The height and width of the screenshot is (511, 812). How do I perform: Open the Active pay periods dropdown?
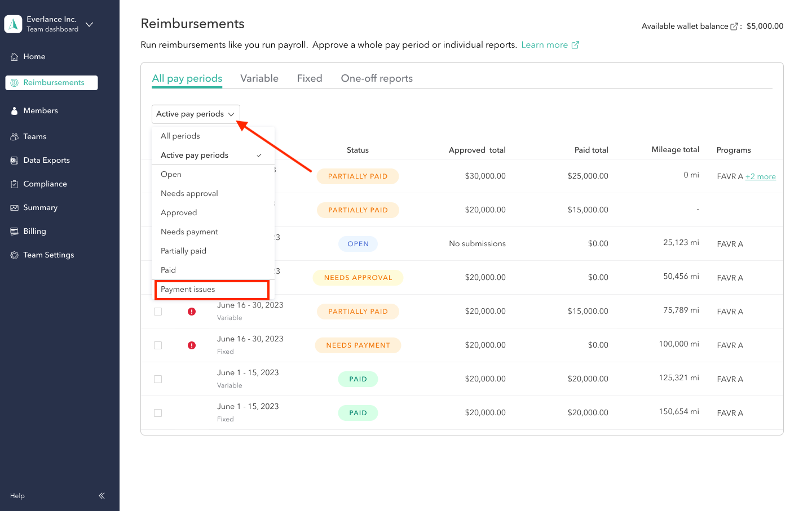[x=195, y=114]
